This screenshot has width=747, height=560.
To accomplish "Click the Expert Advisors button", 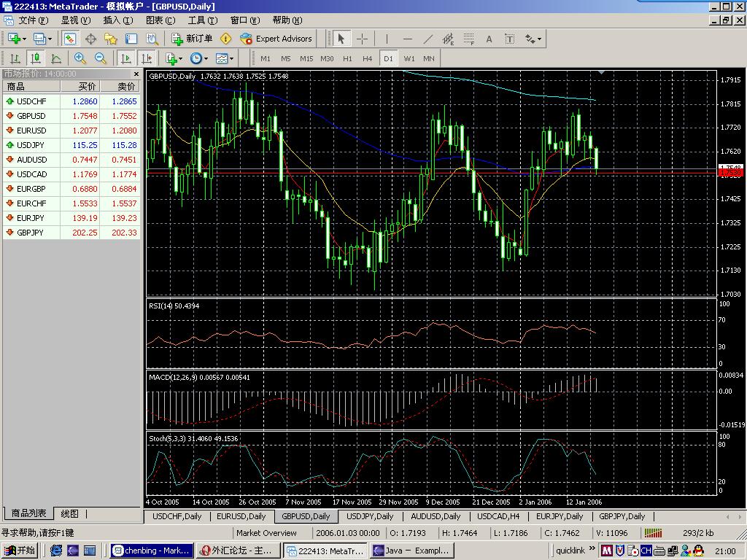I will coord(276,39).
